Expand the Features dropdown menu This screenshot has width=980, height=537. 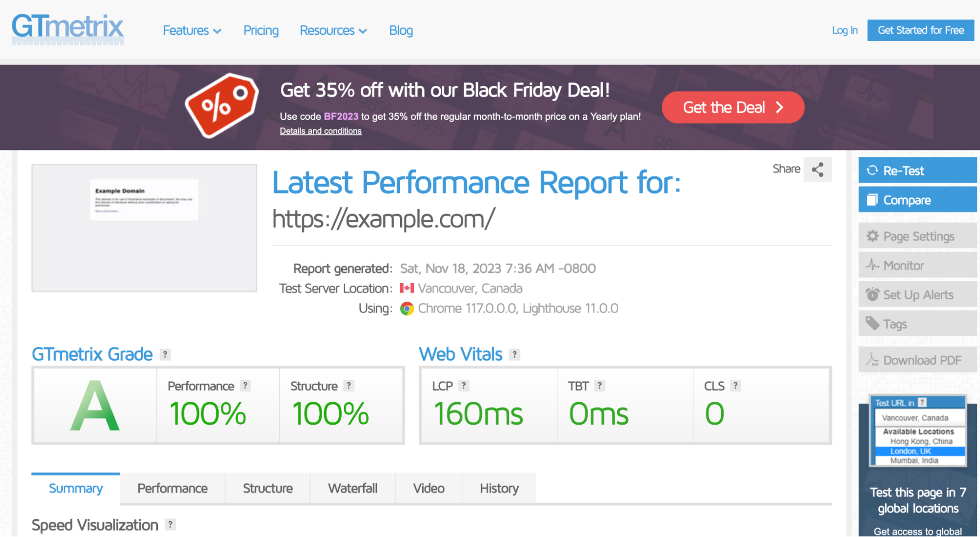pyautogui.click(x=192, y=30)
